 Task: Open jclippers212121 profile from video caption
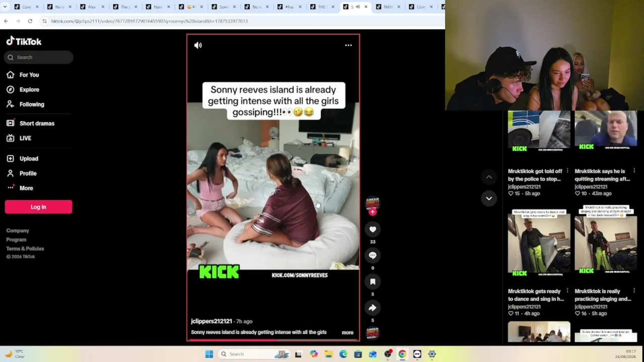coord(211,321)
